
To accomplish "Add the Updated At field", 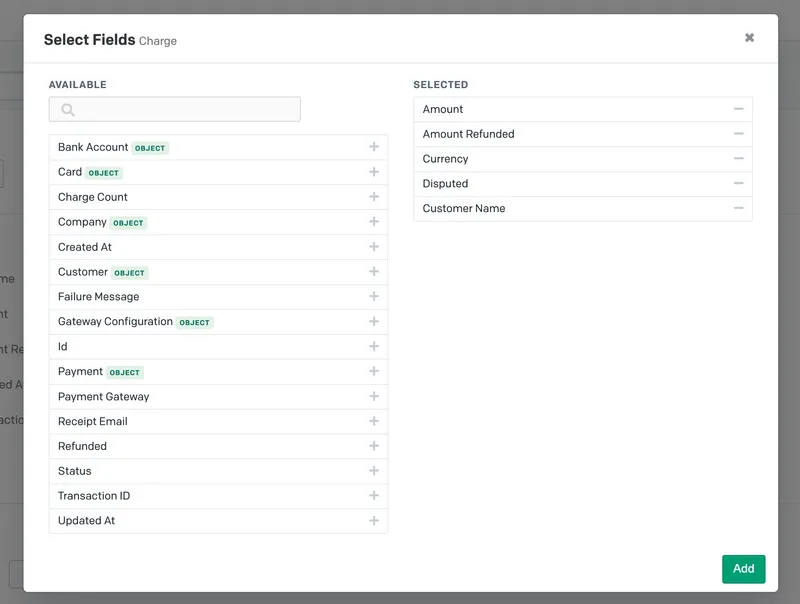I will click(374, 520).
